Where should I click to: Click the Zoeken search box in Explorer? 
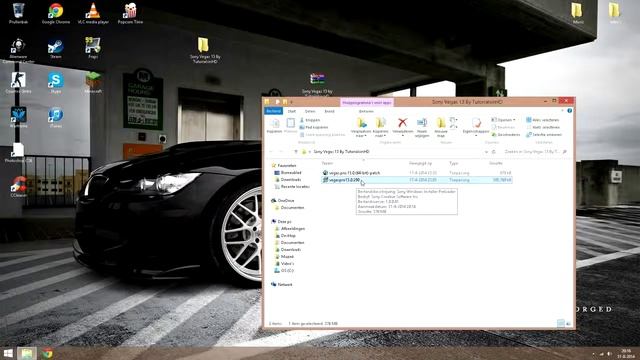535,152
